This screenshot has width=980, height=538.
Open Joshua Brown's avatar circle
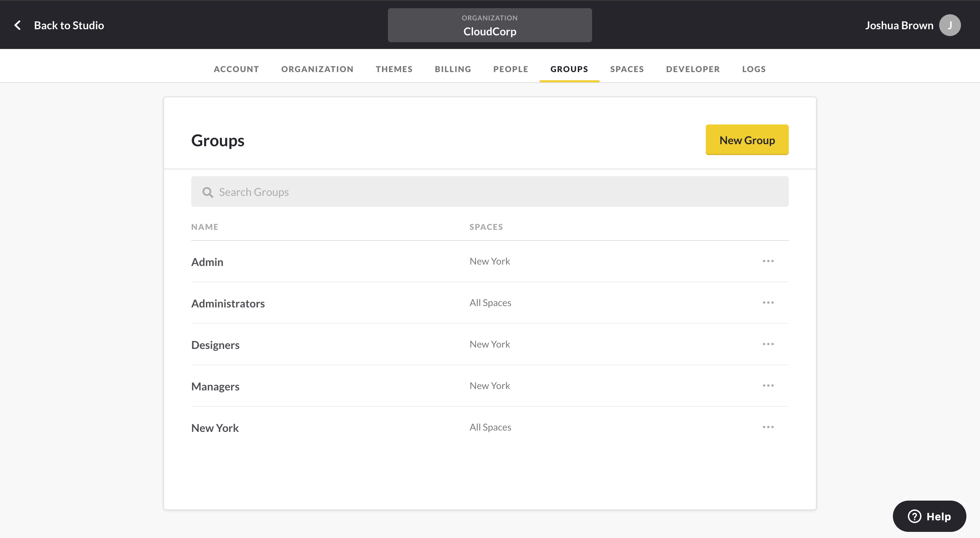click(950, 25)
